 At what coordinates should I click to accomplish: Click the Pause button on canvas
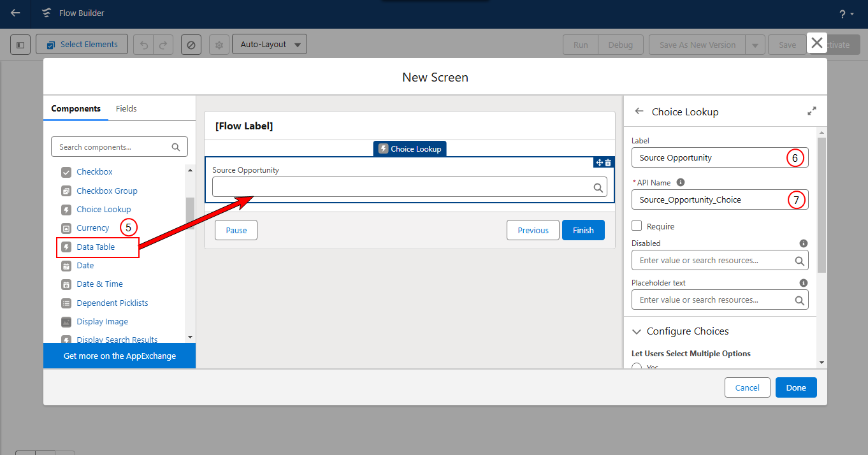point(236,230)
